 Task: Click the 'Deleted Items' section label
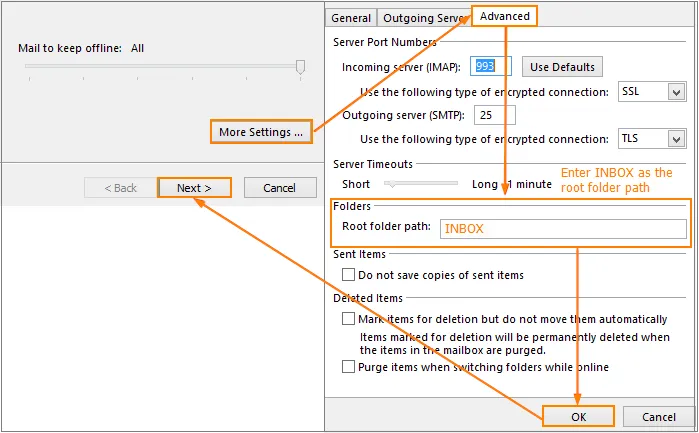(x=368, y=298)
